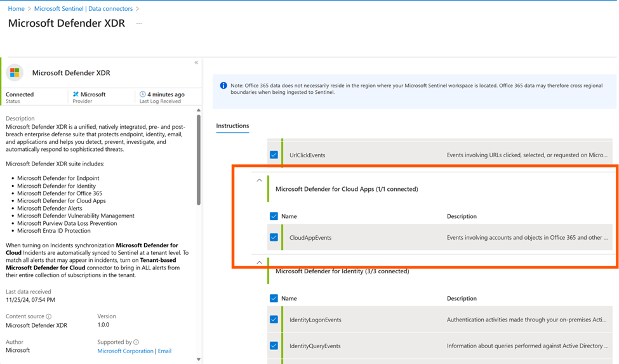The width and height of the screenshot is (619, 364).
Task: Uncheck the UrlClickEvents checkbox
Action: coord(274,155)
